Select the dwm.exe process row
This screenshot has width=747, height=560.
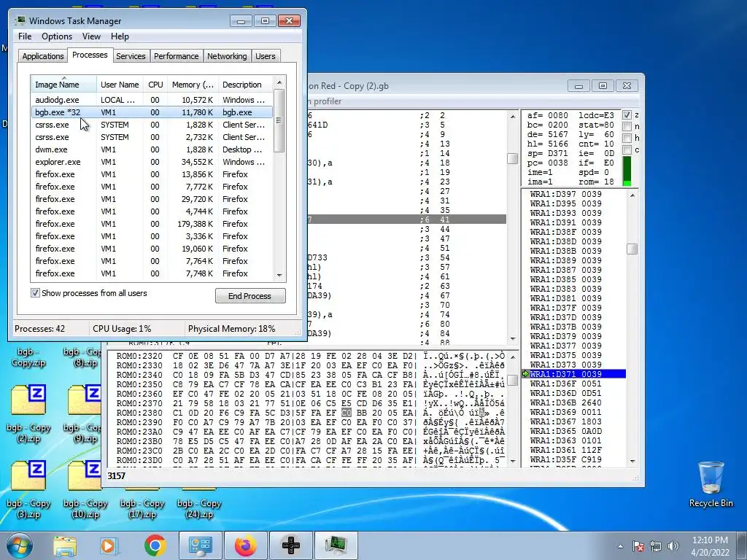[152, 149]
